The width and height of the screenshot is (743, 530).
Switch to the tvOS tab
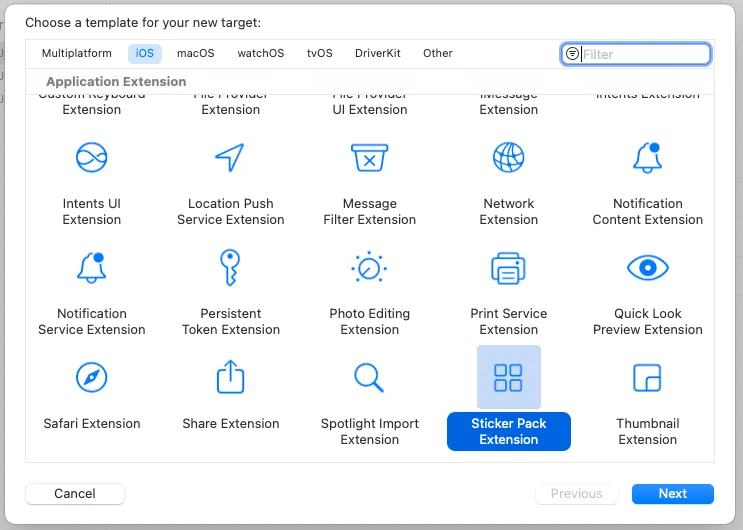(x=320, y=53)
